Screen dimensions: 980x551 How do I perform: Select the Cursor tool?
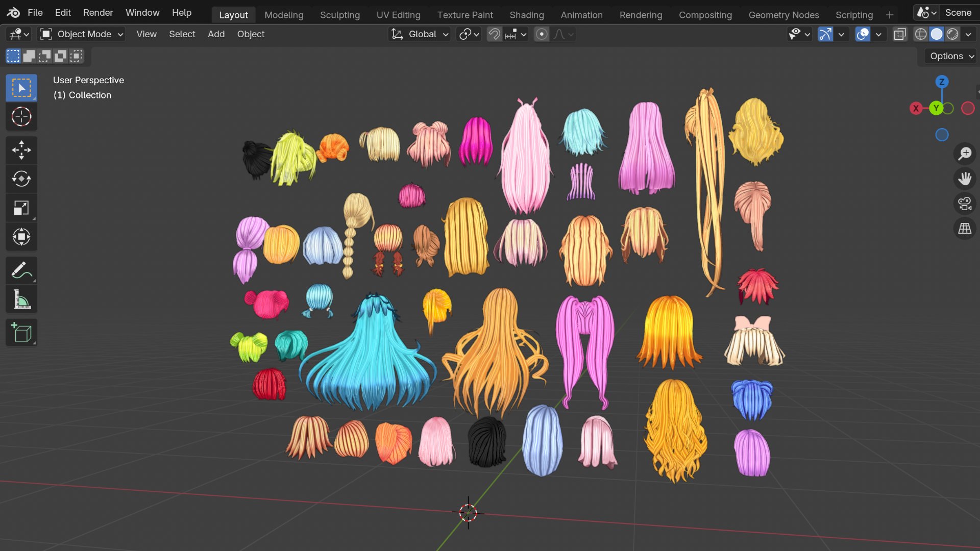click(21, 117)
